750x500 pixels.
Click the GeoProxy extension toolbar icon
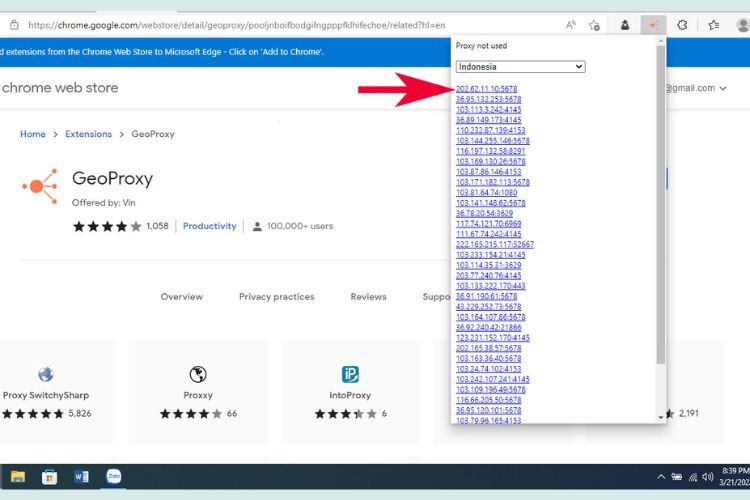click(x=653, y=25)
